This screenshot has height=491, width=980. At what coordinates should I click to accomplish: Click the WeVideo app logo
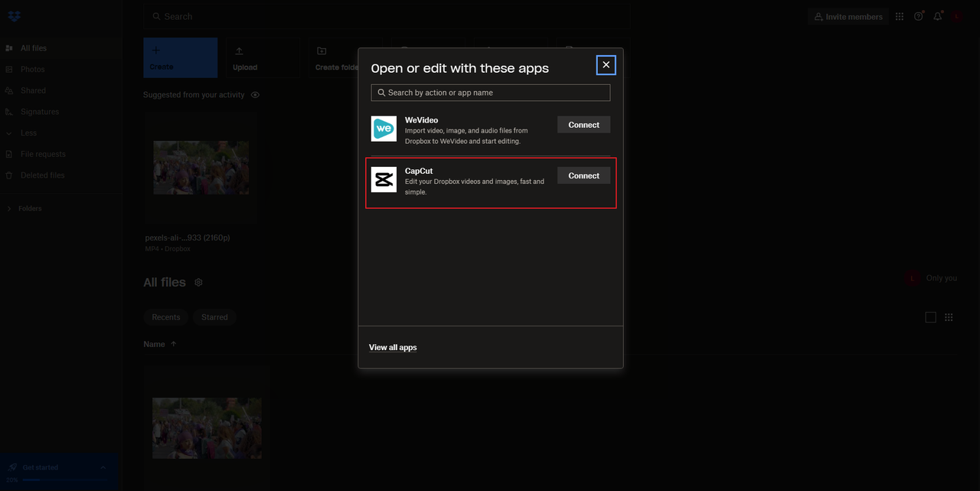pos(384,129)
